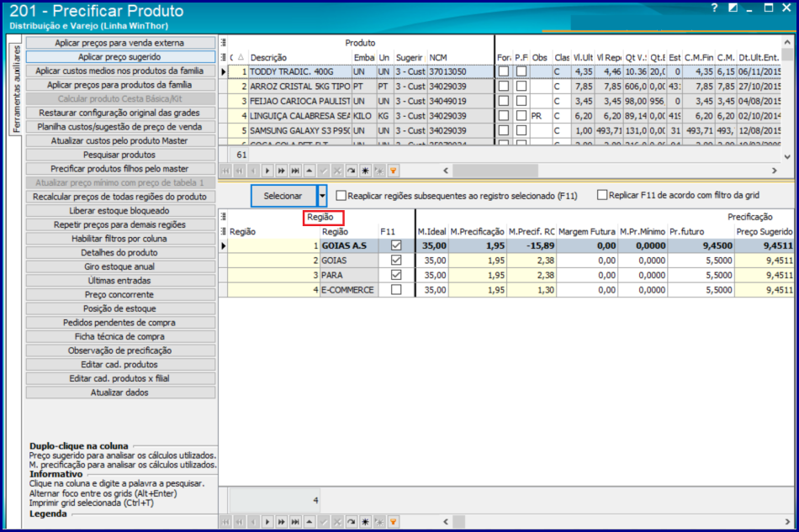The image size is (799, 532).
Task: Go to next record in bottom Região navigator
Action: click(x=267, y=522)
